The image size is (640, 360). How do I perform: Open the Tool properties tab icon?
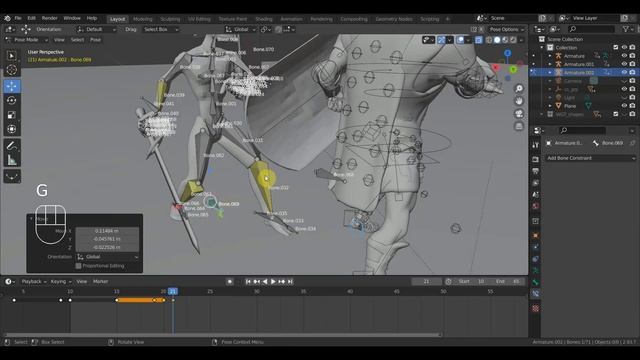[x=536, y=145]
